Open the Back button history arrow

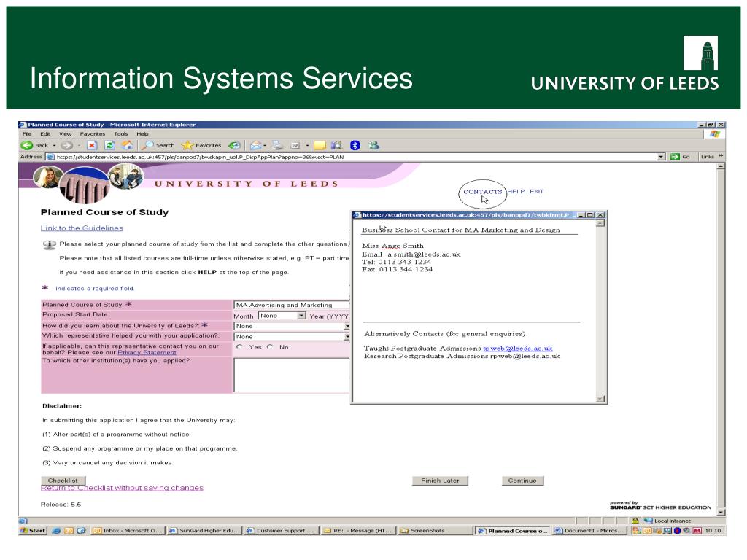click(54, 145)
